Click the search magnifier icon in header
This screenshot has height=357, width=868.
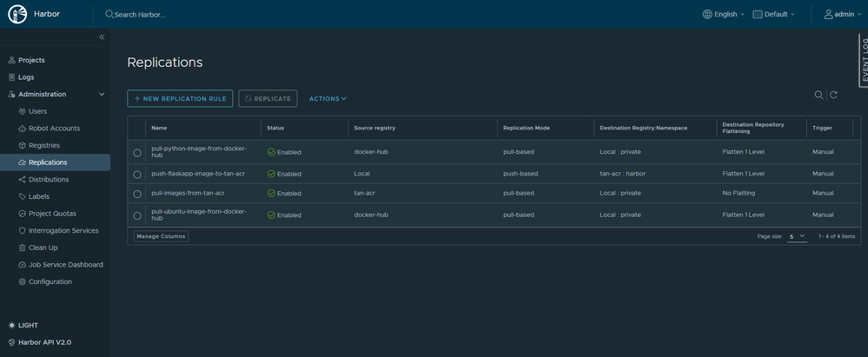(109, 15)
